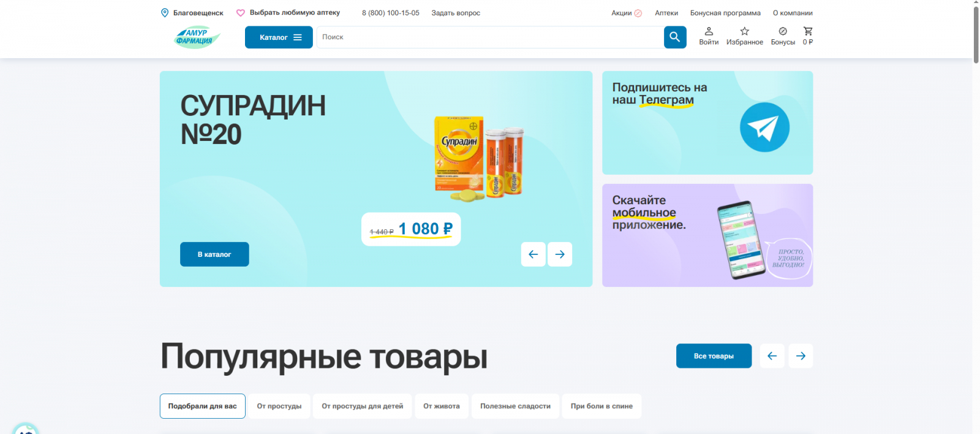Open the Бонусы icon
The height and width of the screenshot is (434, 980).
coord(783,31)
